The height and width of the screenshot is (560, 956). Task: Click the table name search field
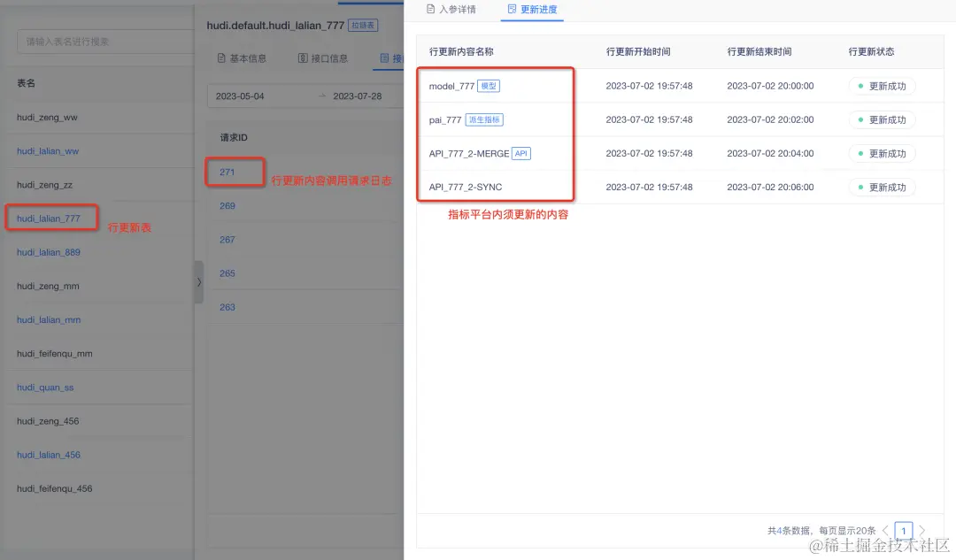[105, 42]
